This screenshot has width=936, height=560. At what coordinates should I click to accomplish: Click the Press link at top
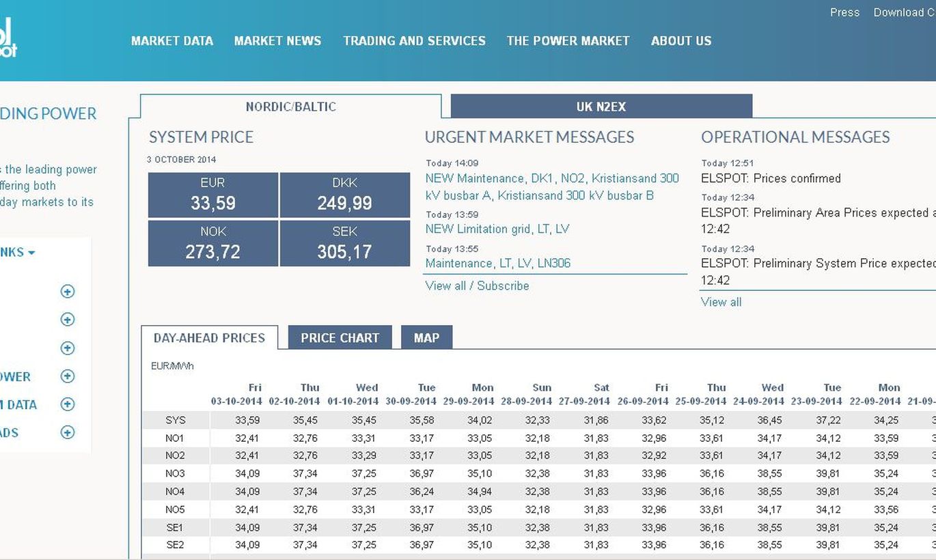(x=844, y=12)
